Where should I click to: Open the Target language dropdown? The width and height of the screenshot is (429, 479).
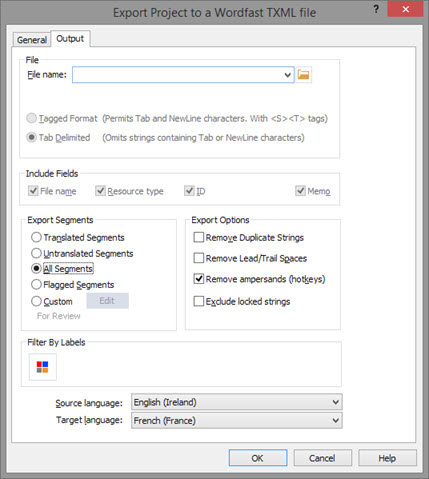point(237,420)
